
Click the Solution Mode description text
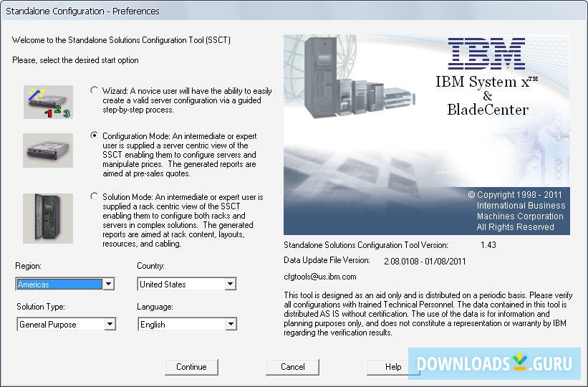[x=183, y=220]
